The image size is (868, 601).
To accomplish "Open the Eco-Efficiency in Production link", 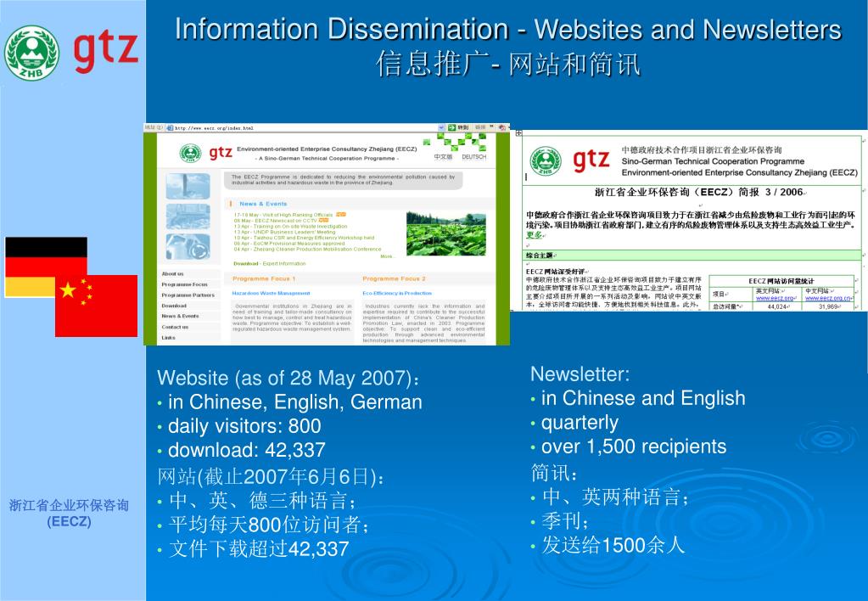I will 397,293.
